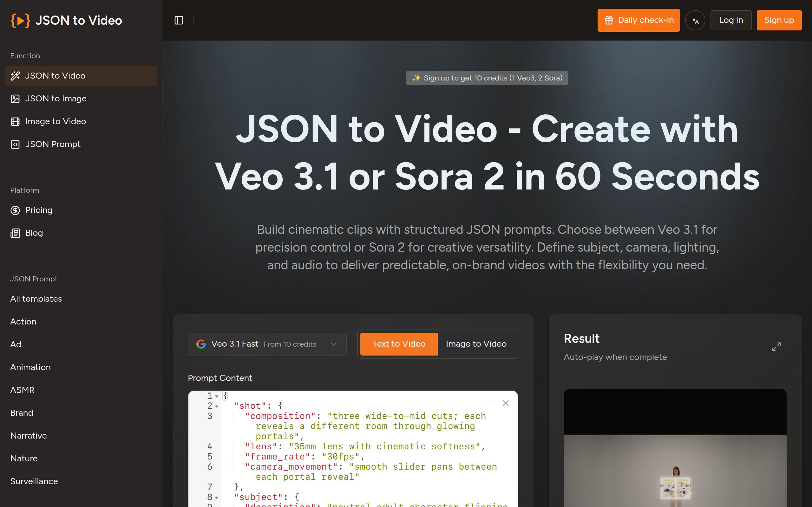Screen dimensions: 812x507
Task: Collapse code line 1 fold arrow
Action: [x=217, y=396]
